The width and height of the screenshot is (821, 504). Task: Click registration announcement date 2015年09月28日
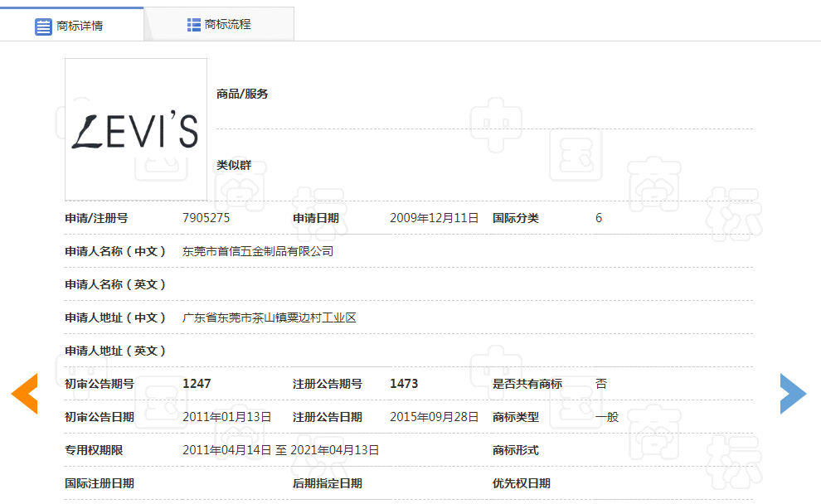coord(435,417)
